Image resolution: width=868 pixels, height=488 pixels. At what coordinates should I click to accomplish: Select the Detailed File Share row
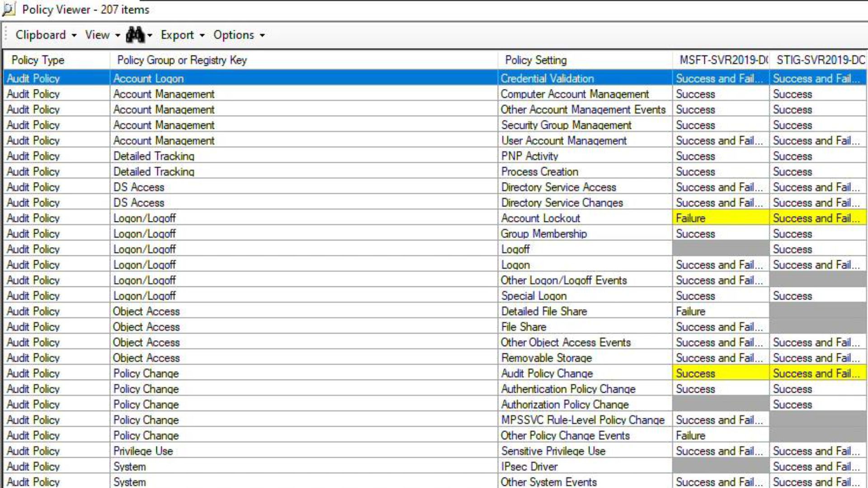tap(544, 311)
